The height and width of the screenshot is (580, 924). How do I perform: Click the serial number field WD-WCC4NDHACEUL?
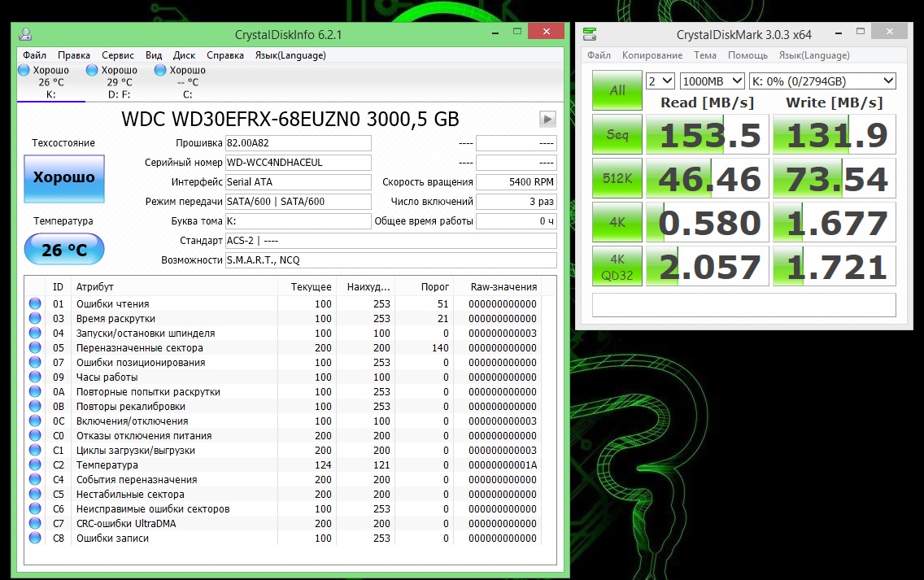pyautogui.click(x=299, y=162)
